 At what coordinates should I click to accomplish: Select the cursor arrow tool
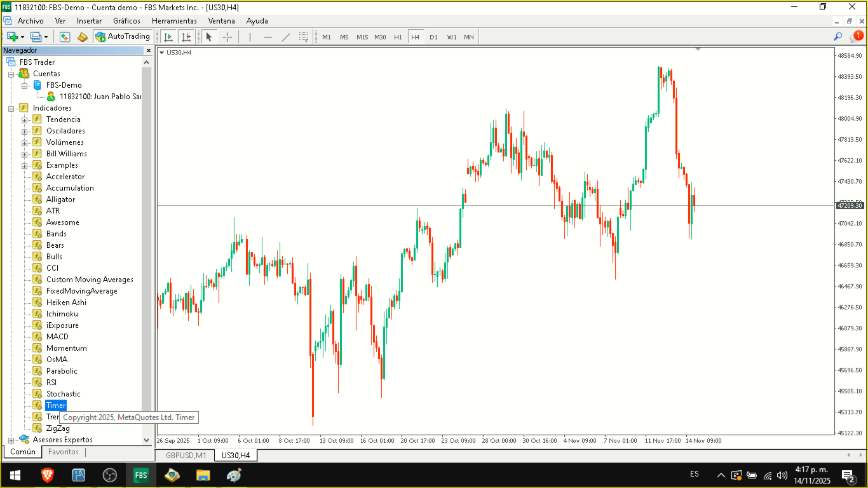coord(210,37)
